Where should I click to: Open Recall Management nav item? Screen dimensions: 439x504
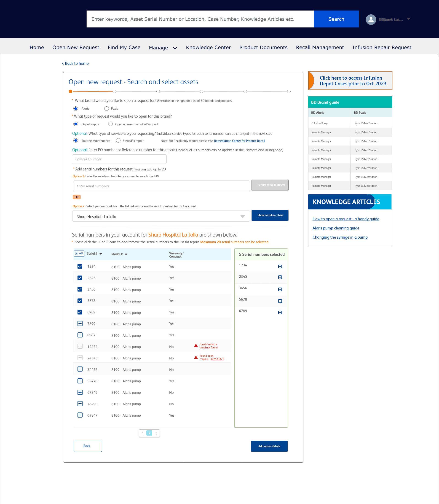[x=320, y=48]
